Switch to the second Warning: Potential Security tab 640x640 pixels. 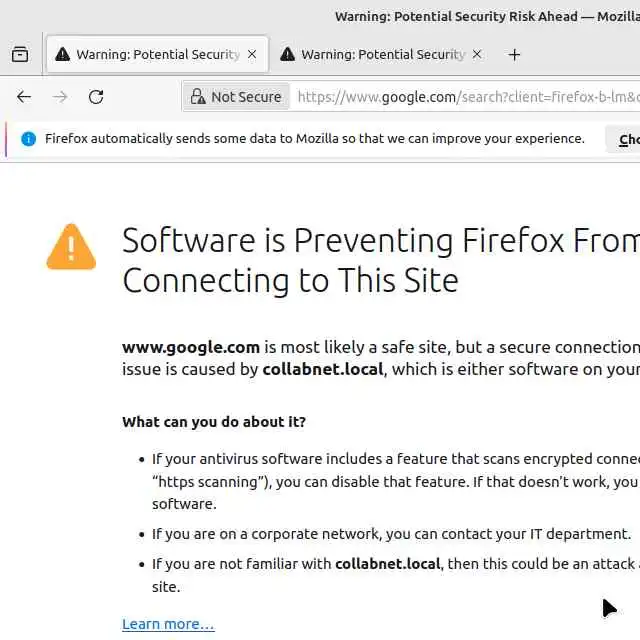click(382, 55)
